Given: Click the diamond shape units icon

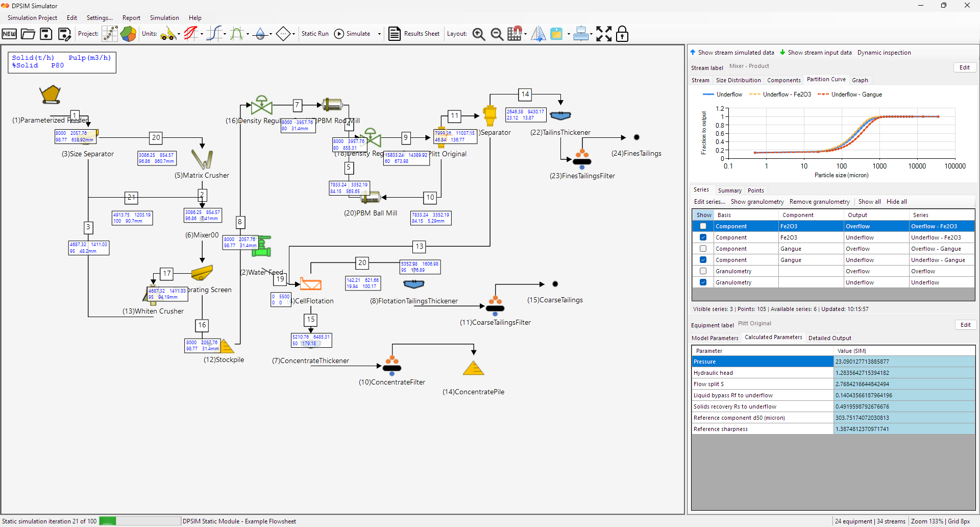Looking at the screenshot, I should click(283, 34).
